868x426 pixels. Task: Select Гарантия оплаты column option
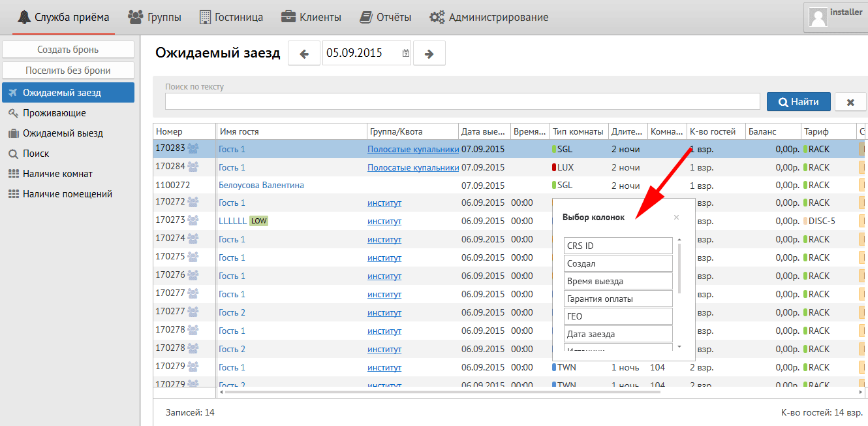point(617,299)
